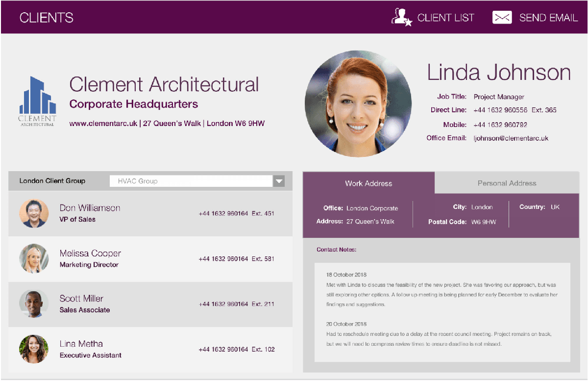This screenshot has height=381, width=588.
Task: Click the Marketing Director title
Action: pyautogui.click(x=89, y=265)
